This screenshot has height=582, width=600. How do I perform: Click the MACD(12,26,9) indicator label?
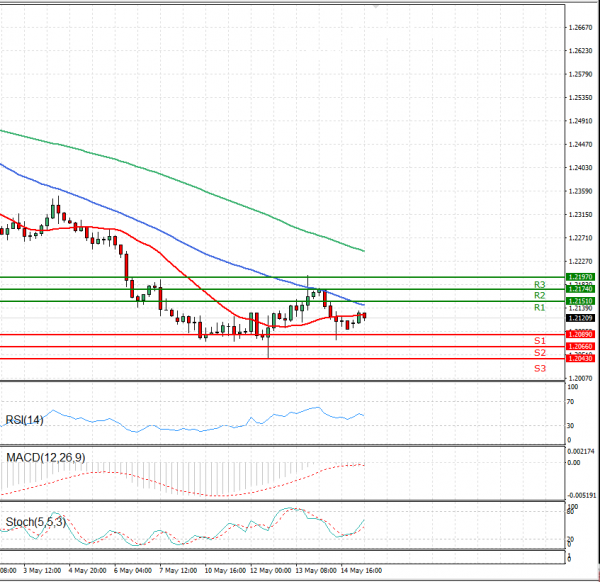click(46, 458)
